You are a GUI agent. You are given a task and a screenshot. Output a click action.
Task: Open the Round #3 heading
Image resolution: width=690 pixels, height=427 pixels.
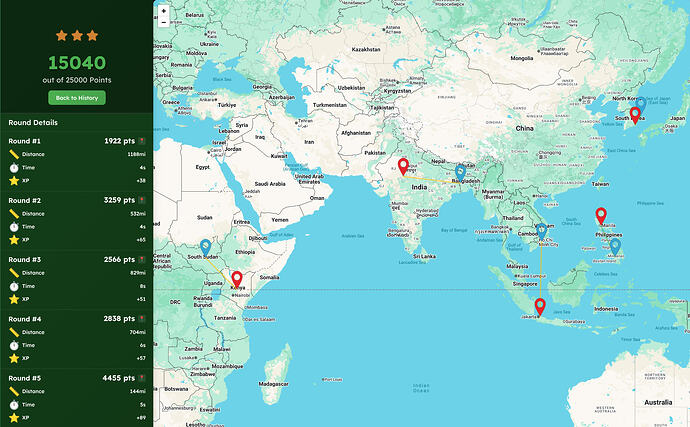point(25,260)
